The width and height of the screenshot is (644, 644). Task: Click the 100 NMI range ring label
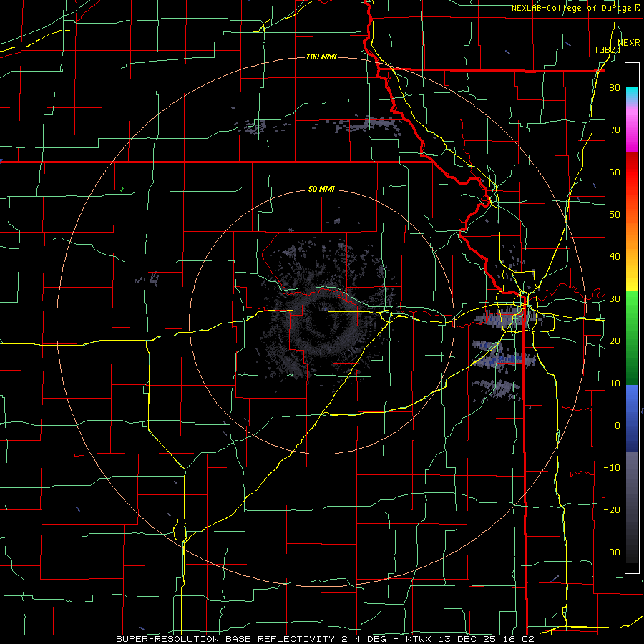[321, 57]
